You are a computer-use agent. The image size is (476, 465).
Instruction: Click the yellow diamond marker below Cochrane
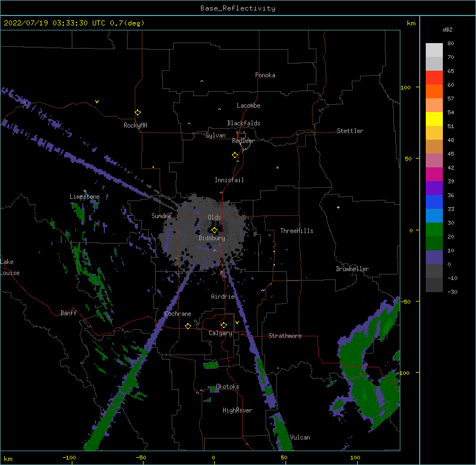coord(188,326)
